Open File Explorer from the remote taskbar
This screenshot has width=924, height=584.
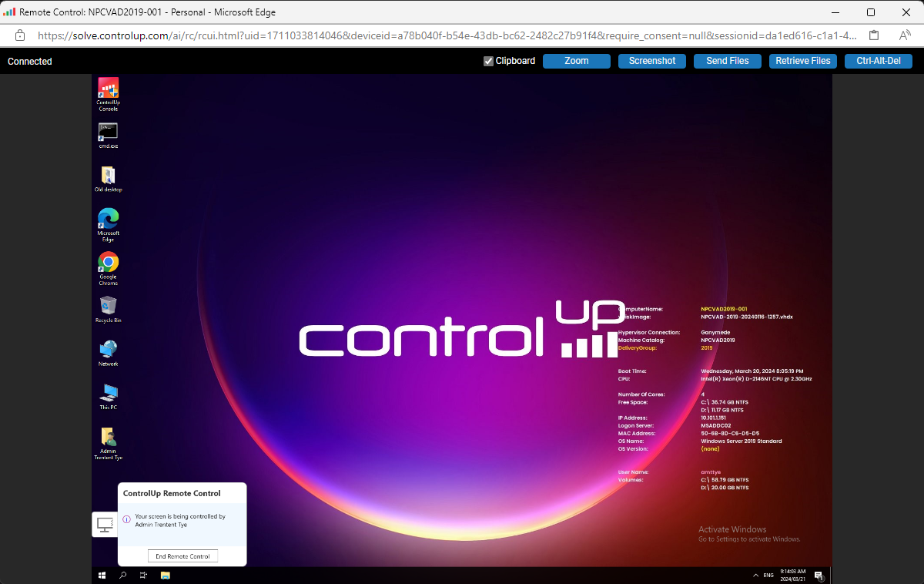pyautogui.click(x=165, y=576)
